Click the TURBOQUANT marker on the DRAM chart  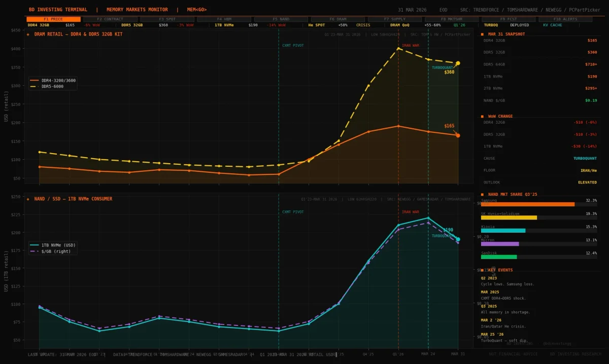(x=443, y=67)
